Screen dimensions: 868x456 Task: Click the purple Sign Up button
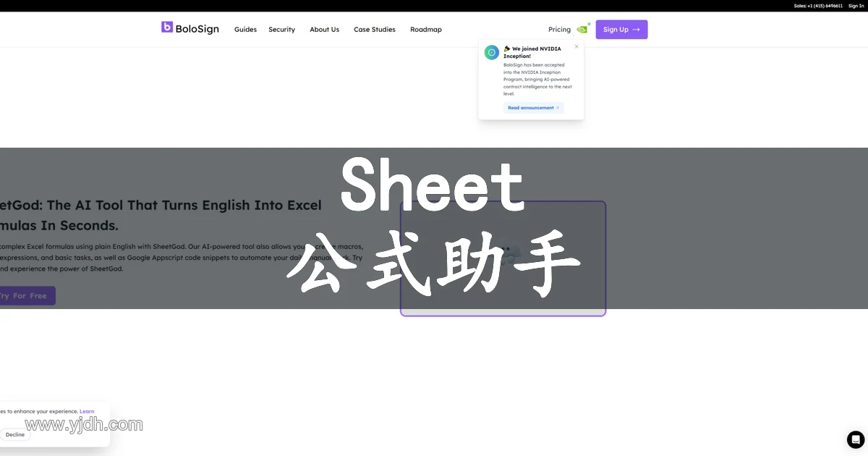click(621, 30)
